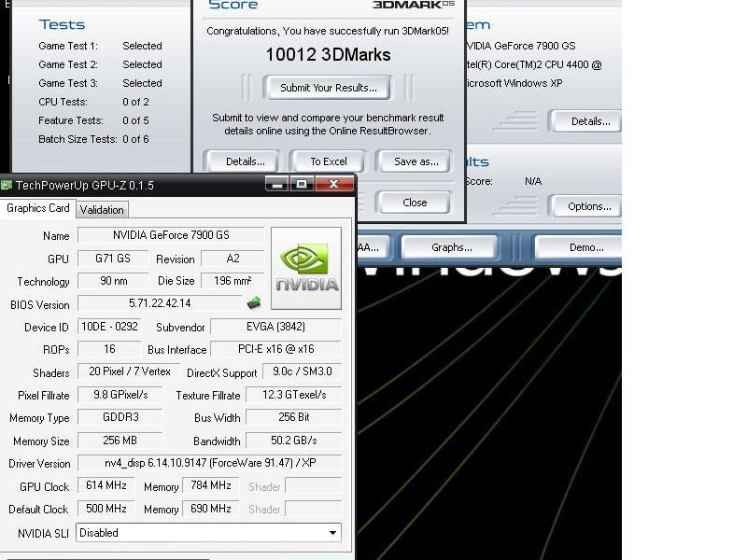This screenshot has height=560, width=747.
Task: Click Bus Width field 256 Bit
Action: [294, 417]
